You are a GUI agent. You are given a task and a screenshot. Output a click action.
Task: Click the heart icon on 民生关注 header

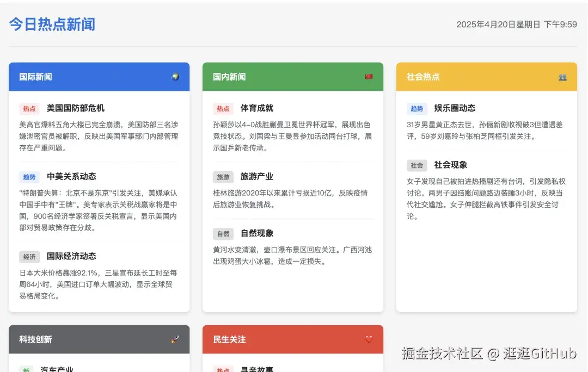369,339
